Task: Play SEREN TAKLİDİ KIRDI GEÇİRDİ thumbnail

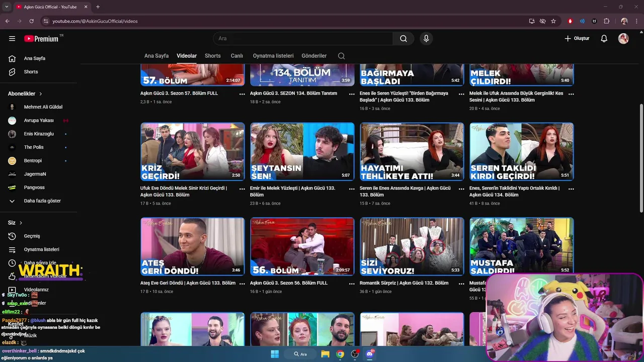Action: tap(522, 152)
